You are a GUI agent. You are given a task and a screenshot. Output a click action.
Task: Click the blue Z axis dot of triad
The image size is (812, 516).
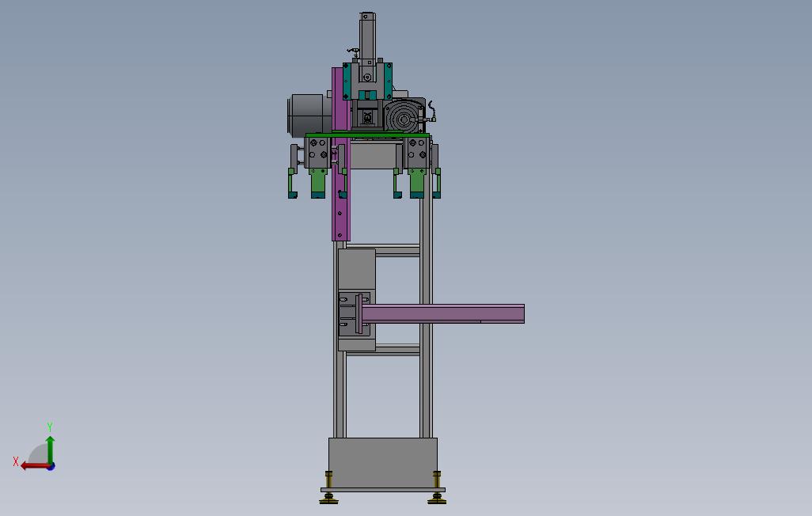(x=51, y=467)
